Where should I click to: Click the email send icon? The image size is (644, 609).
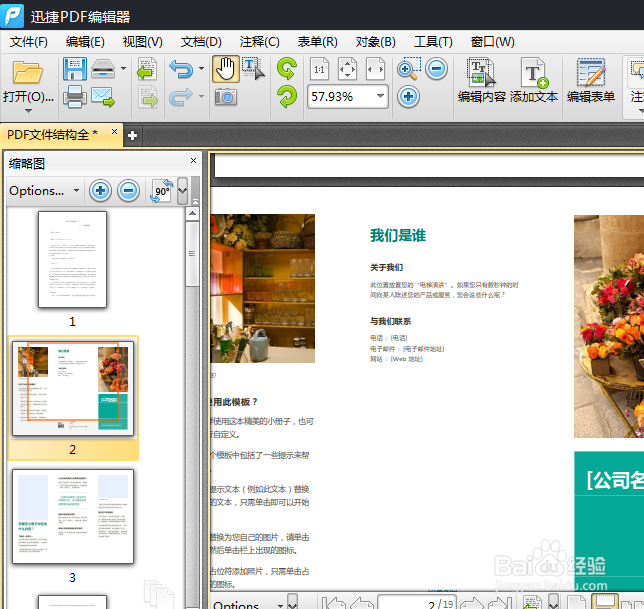(x=103, y=97)
